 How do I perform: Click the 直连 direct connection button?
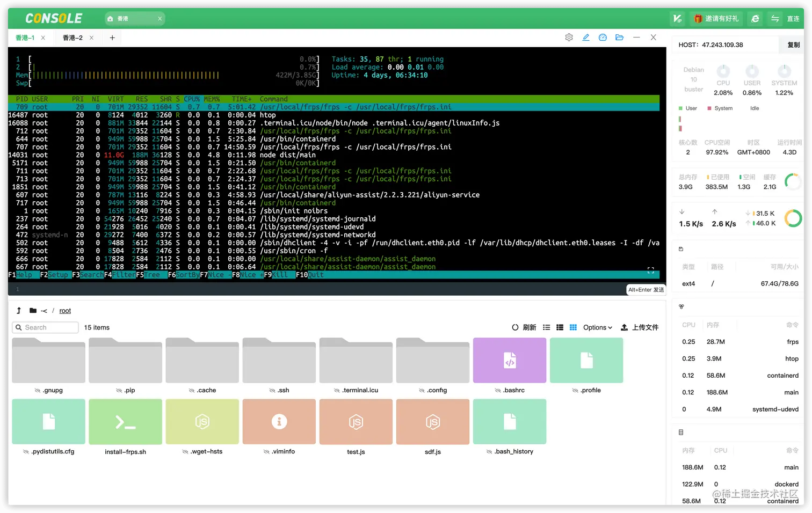(x=793, y=19)
